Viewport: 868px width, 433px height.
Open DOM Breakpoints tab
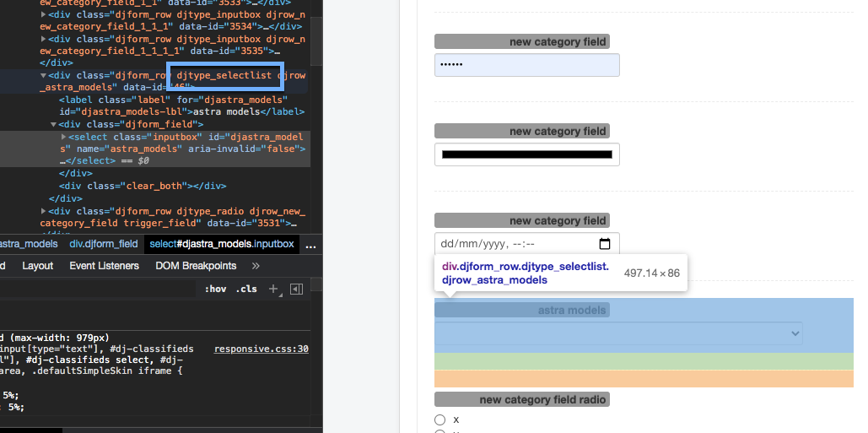(196, 266)
